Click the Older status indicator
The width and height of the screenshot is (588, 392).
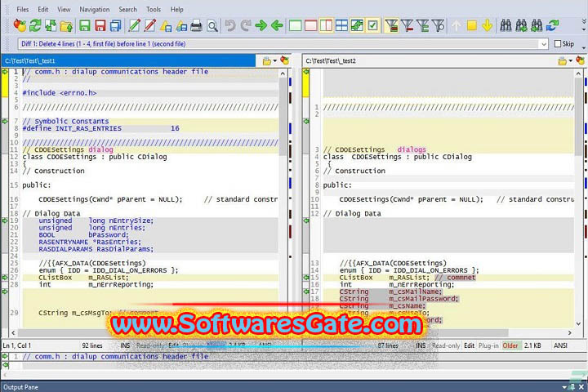pos(510,345)
